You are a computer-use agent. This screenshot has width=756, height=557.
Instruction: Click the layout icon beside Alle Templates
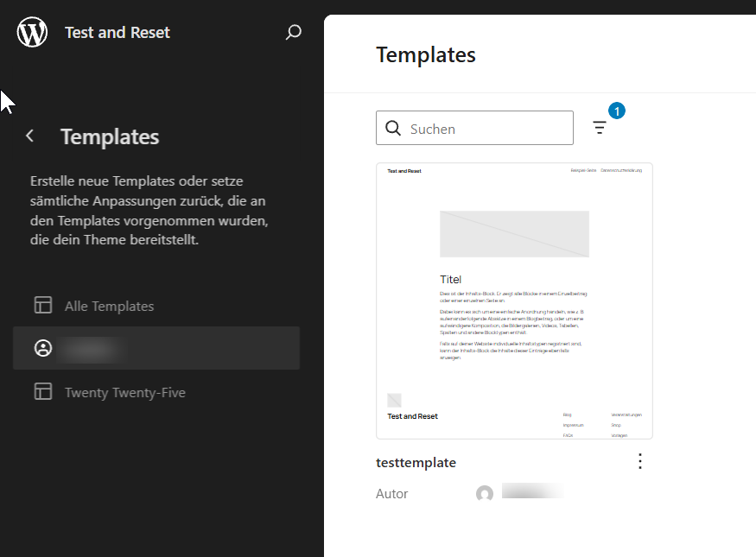pyautogui.click(x=43, y=306)
